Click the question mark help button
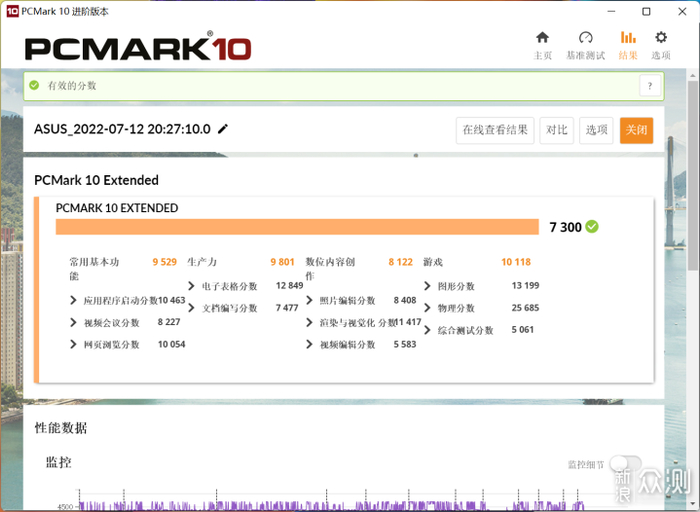The image size is (700, 512). pyautogui.click(x=650, y=86)
